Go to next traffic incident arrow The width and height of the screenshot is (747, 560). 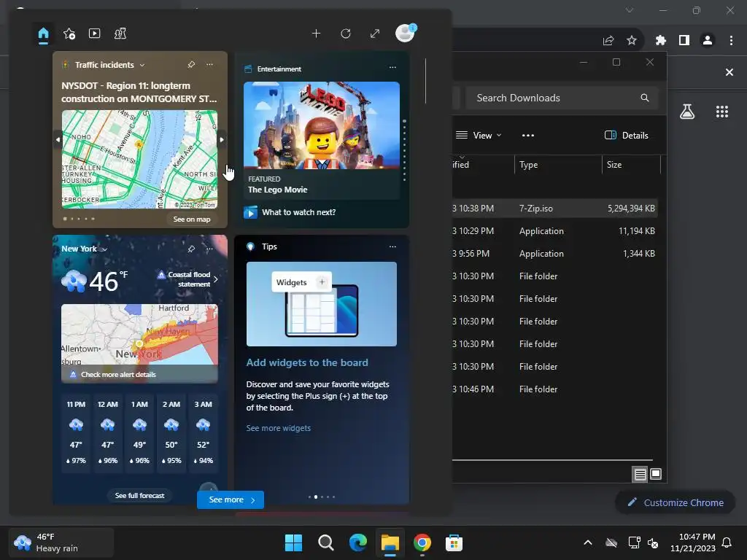pos(222,139)
